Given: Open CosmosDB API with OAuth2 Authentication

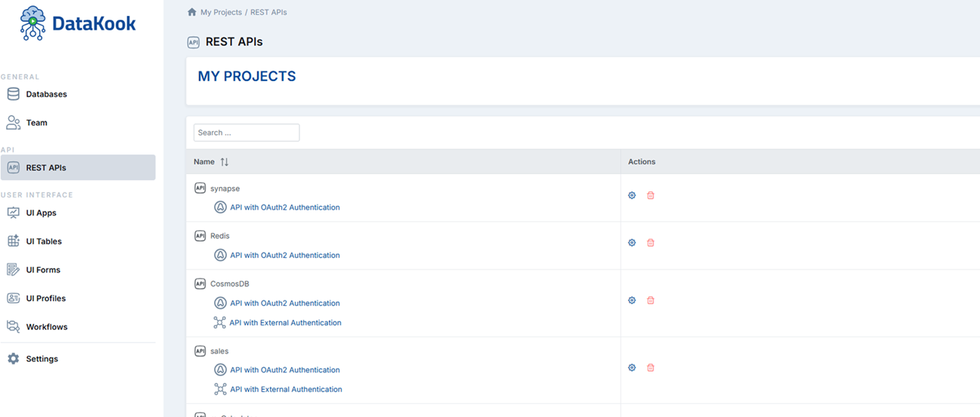Looking at the screenshot, I should tap(285, 303).
